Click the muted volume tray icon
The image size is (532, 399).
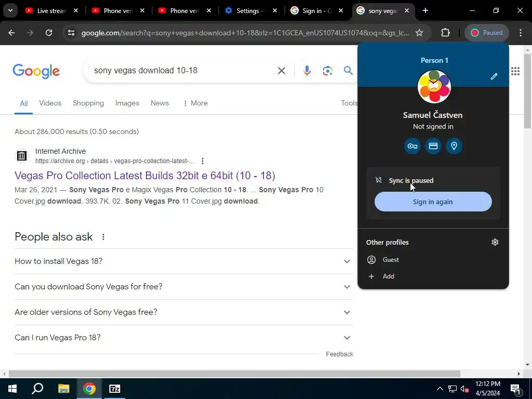point(464,389)
